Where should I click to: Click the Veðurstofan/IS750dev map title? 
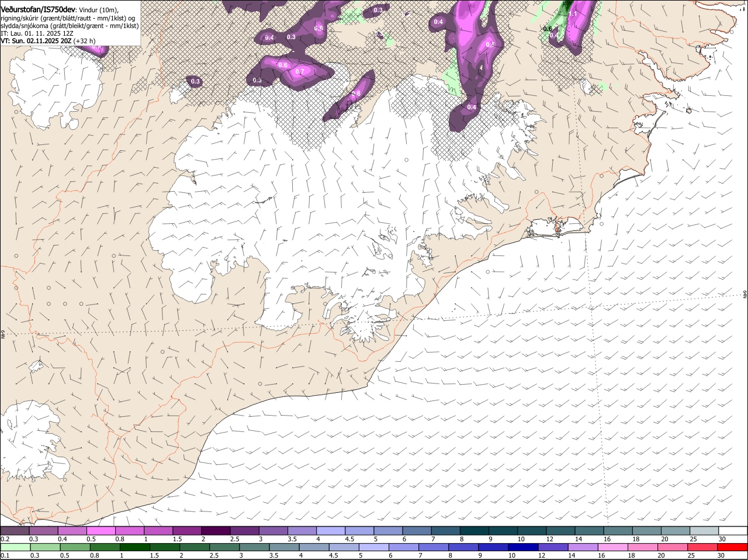pyautogui.click(x=38, y=9)
